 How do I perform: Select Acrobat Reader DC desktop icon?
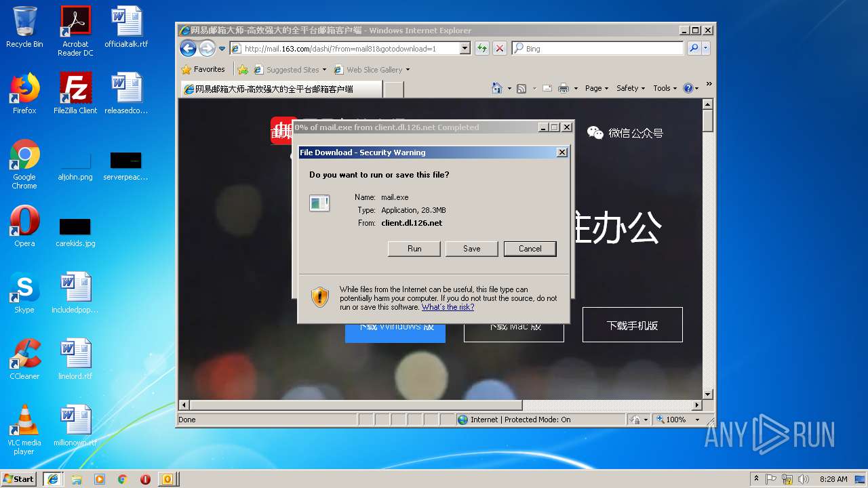pyautogui.click(x=75, y=30)
